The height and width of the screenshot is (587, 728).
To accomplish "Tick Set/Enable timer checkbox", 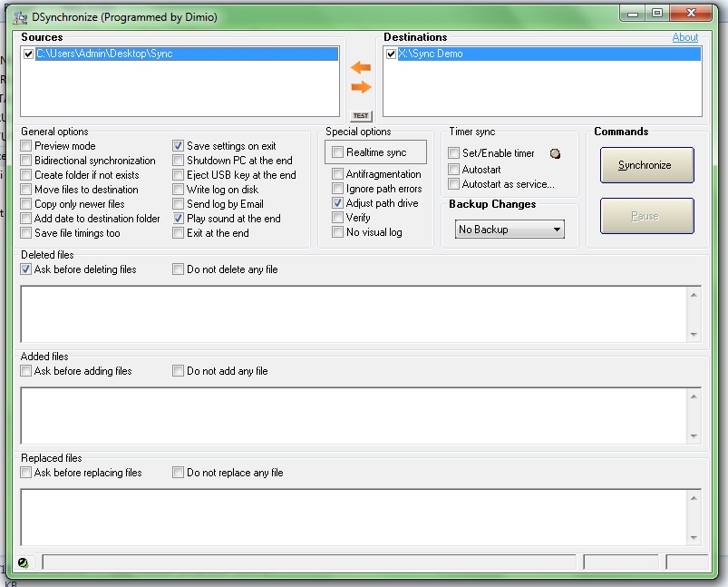I will 453,153.
